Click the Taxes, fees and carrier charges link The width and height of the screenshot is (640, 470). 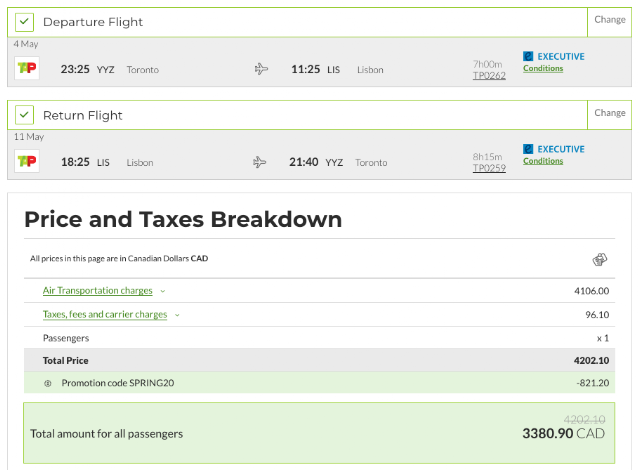105,314
